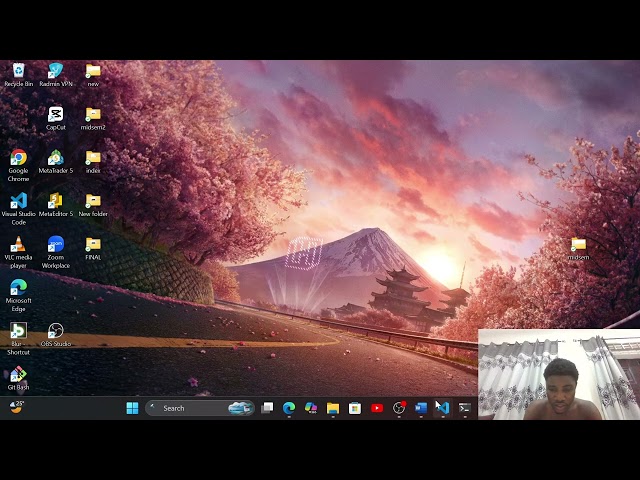The width and height of the screenshot is (640, 480).
Task: Select the midsem folder on right side
Action: [578, 248]
